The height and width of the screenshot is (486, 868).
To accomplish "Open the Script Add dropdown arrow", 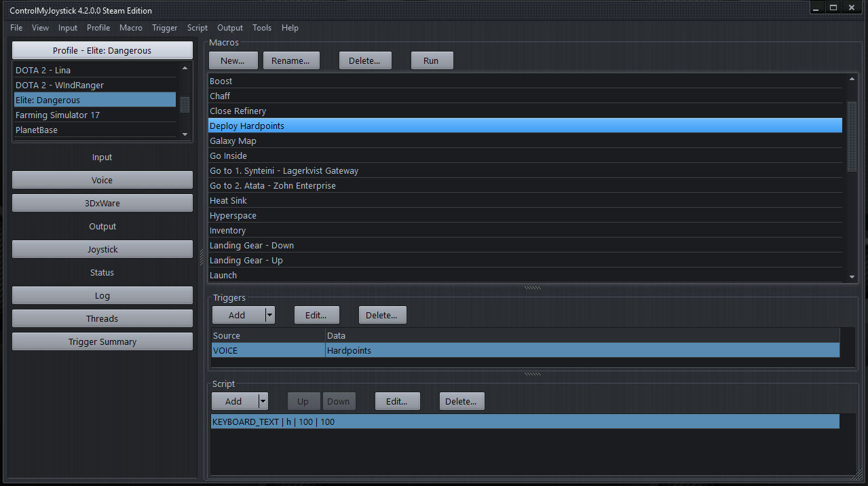I will 263,401.
